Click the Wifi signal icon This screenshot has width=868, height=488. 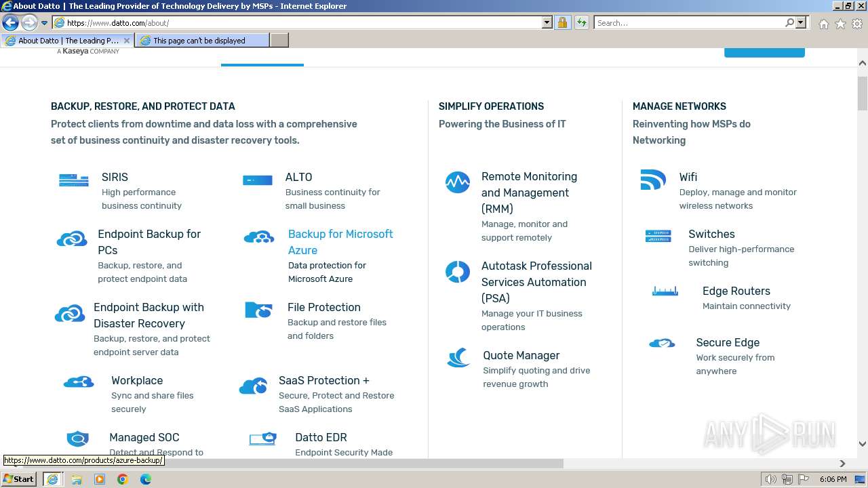coord(653,180)
